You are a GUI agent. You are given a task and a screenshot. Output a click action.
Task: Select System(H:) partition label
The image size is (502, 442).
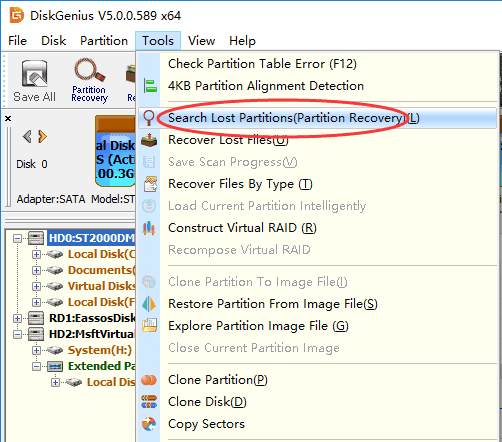[x=100, y=350]
